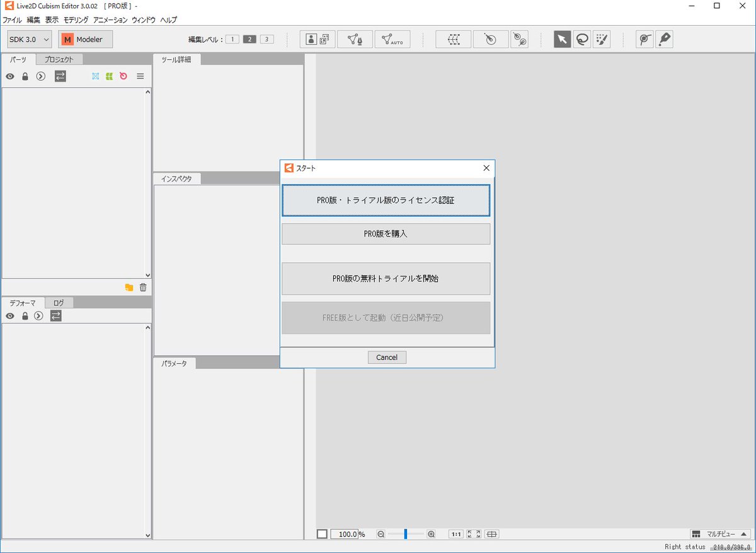
Task: Click the rightmost toolbar pin icon
Action: point(664,39)
